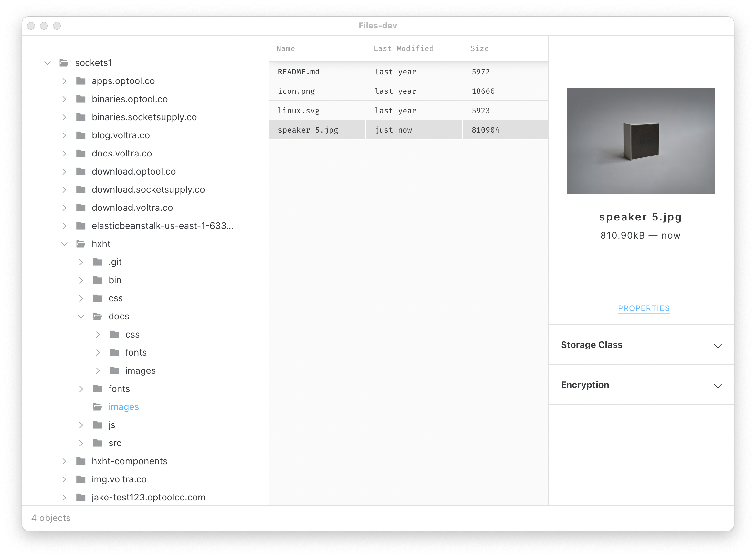Click the speaker 5.jpg title in preview pane
The image size is (756, 558).
[641, 217]
